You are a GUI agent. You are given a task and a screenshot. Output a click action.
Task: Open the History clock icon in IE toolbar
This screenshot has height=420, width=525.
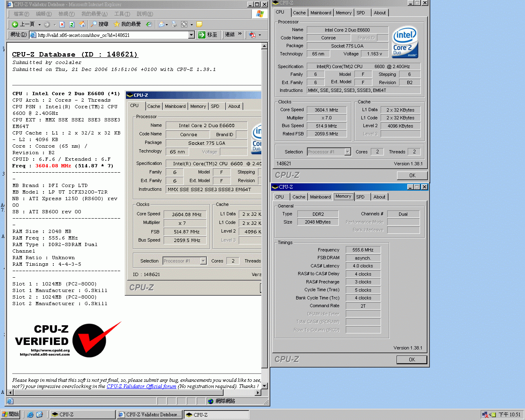(149, 24)
